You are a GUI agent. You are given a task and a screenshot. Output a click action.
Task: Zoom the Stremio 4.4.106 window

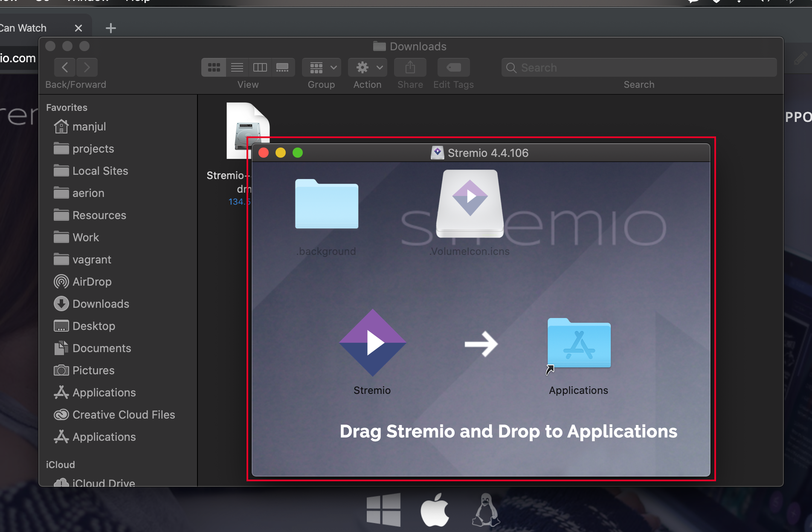pyautogui.click(x=298, y=153)
